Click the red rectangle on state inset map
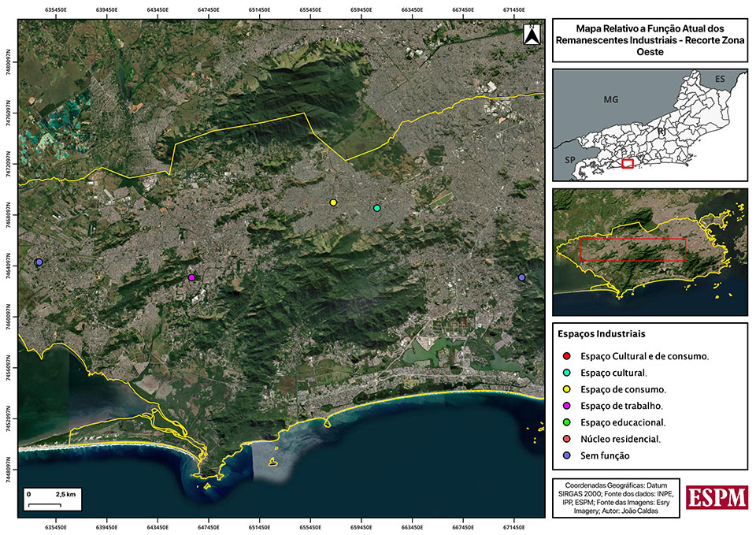756x535 pixels. pos(628,163)
